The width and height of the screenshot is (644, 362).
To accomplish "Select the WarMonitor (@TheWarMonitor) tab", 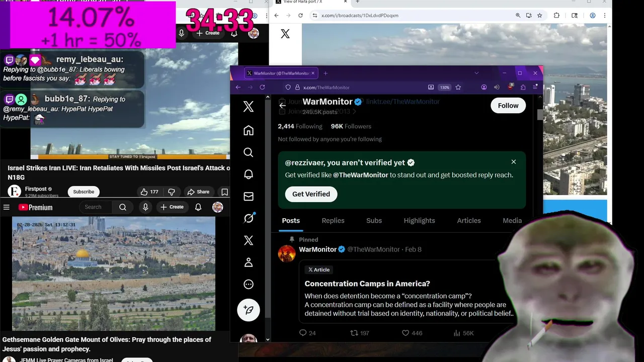I will pos(280,73).
